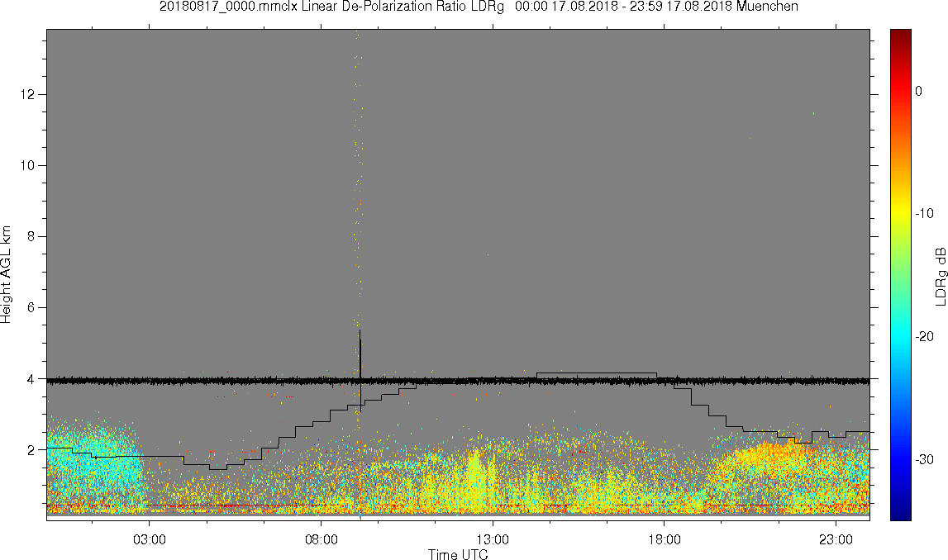The image size is (948, 560).
Task: Click the 23:00 time tick label
Action: 836,539
